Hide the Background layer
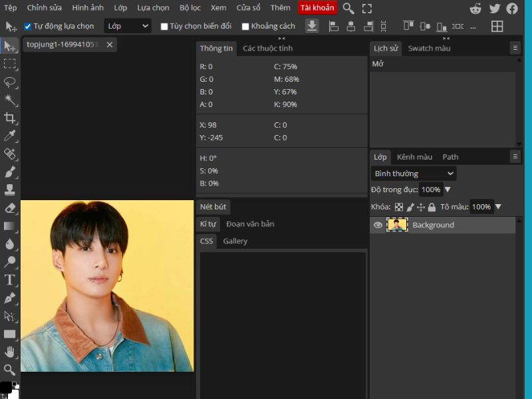 pos(378,225)
